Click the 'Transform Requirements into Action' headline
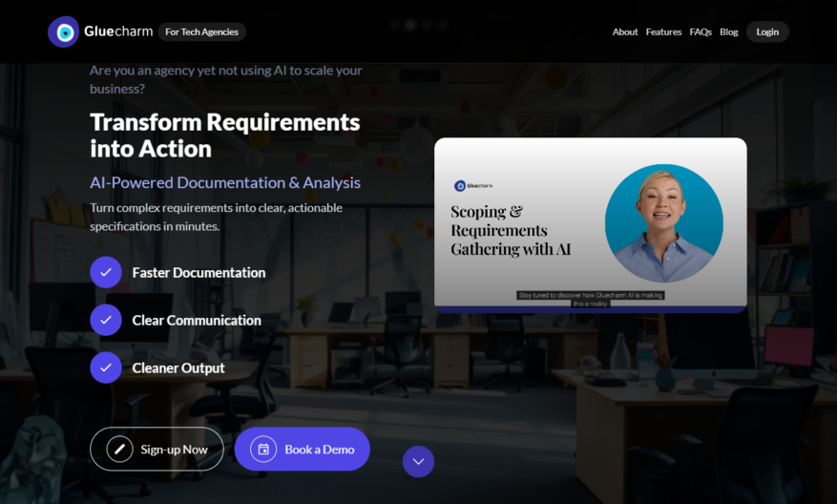The width and height of the screenshot is (837, 504). click(224, 136)
